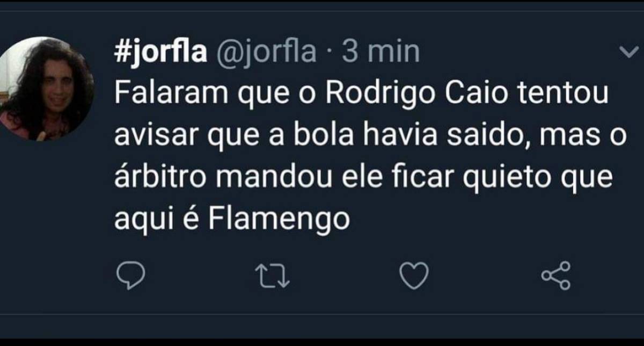The width and height of the screenshot is (644, 346).
Task: Open the @jorfla handle link
Action: click(267, 51)
